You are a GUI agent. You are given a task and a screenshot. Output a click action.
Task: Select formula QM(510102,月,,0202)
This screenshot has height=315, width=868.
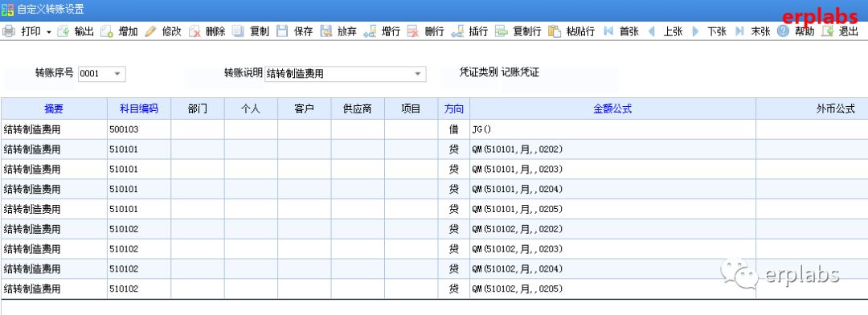pos(612,229)
